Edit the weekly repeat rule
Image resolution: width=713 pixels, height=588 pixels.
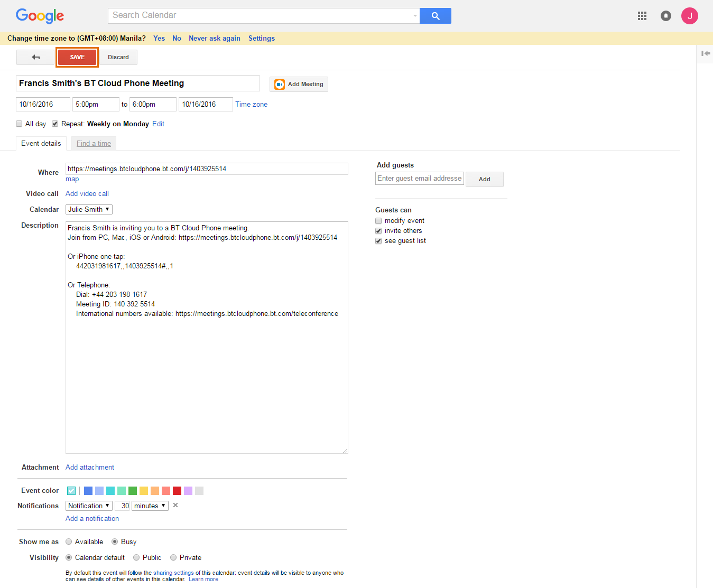158,124
